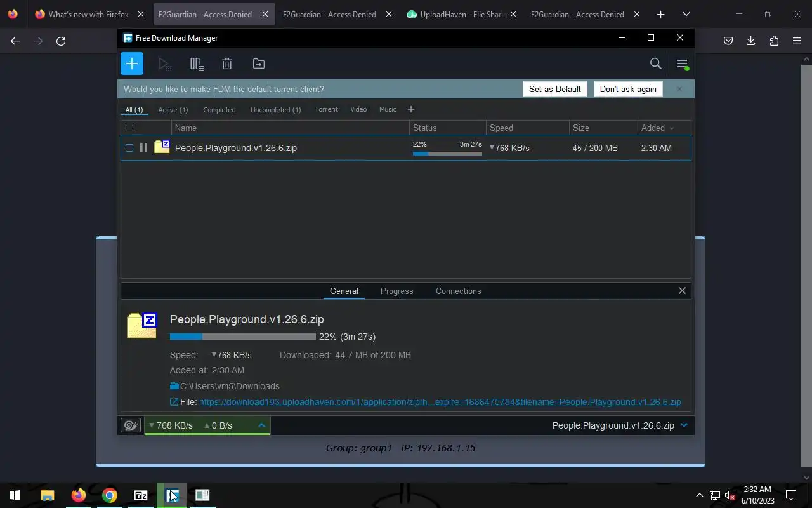Close the download details panel
Screen dimensions: 812x508
point(682,291)
